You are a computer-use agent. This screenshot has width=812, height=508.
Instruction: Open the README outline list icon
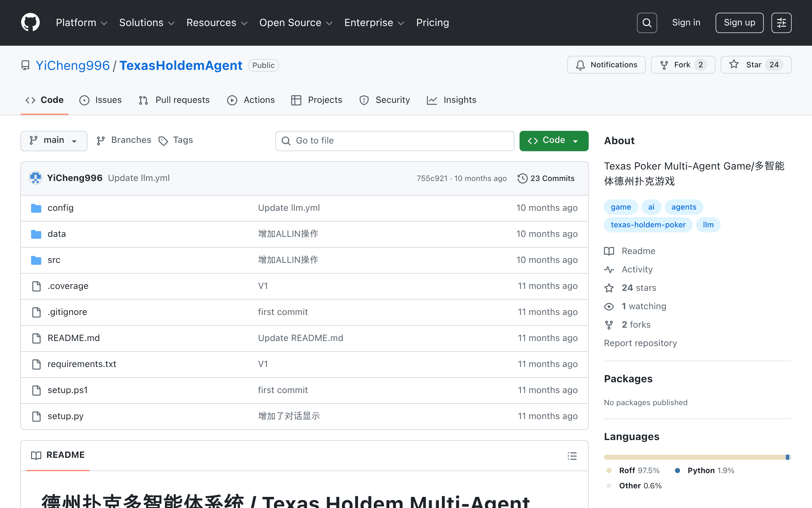pyautogui.click(x=572, y=456)
